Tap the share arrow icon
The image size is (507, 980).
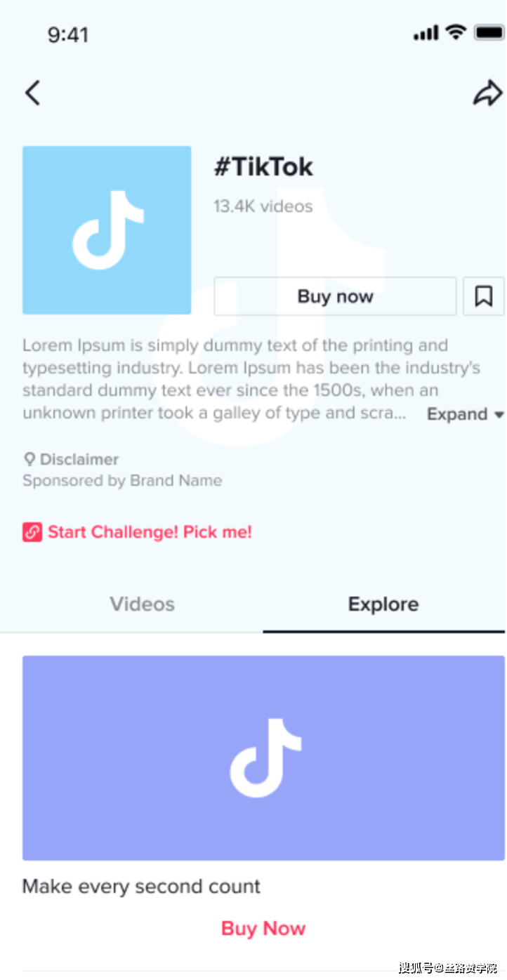487,93
